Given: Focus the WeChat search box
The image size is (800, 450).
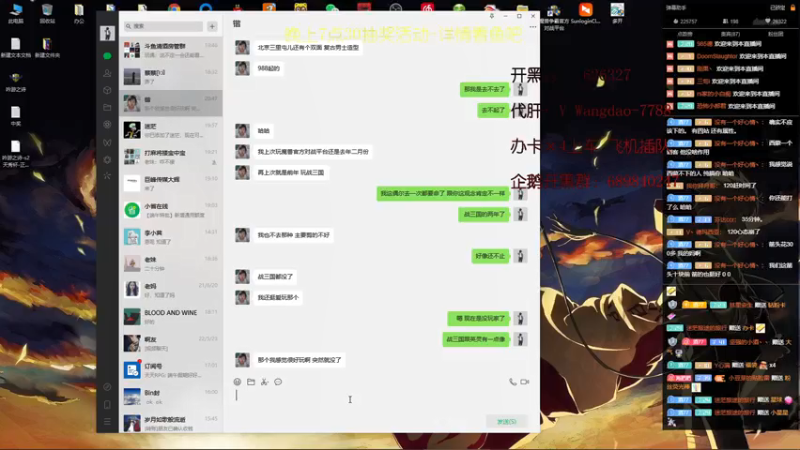Looking at the screenshot, I should click(x=164, y=26).
